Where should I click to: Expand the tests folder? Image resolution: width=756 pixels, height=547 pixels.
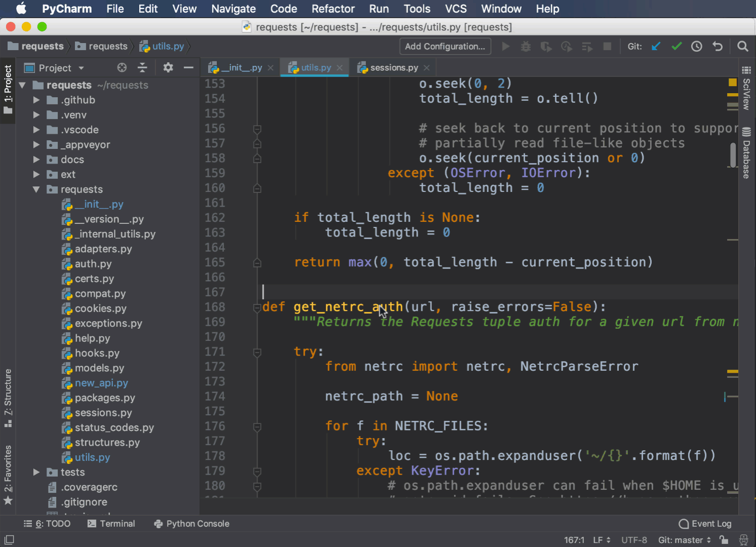tap(36, 472)
